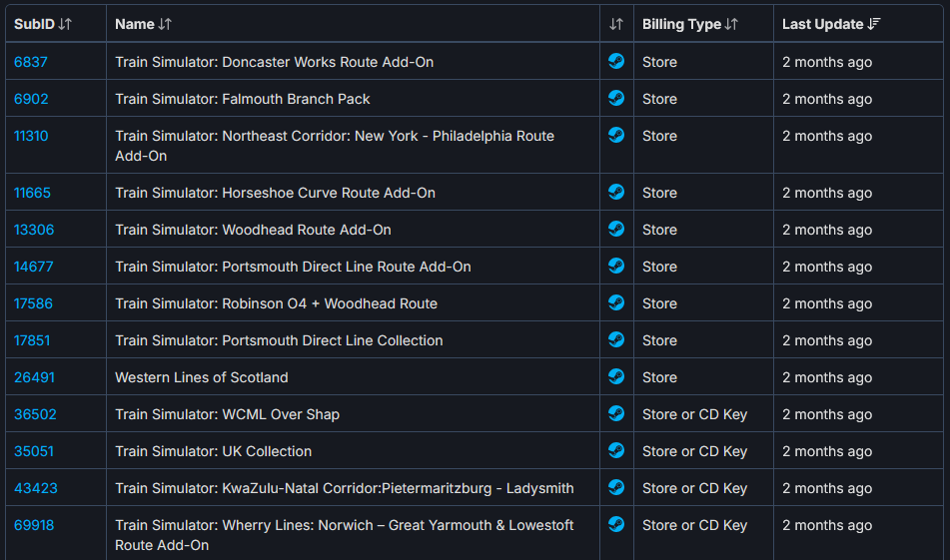This screenshot has height=560, width=950.
Task: Click Steam icon for Wherry Lines row
Action: tap(616, 524)
